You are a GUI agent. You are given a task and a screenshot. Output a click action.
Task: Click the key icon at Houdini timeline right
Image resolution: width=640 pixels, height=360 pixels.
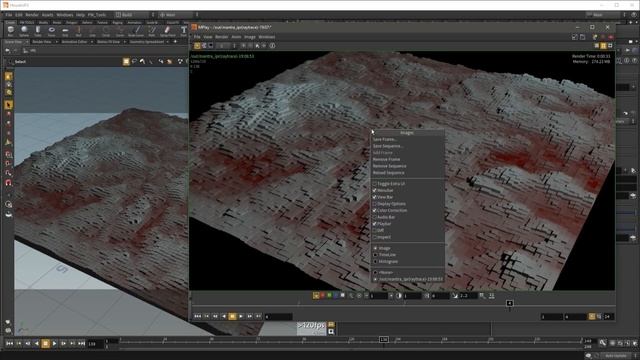click(x=602, y=343)
